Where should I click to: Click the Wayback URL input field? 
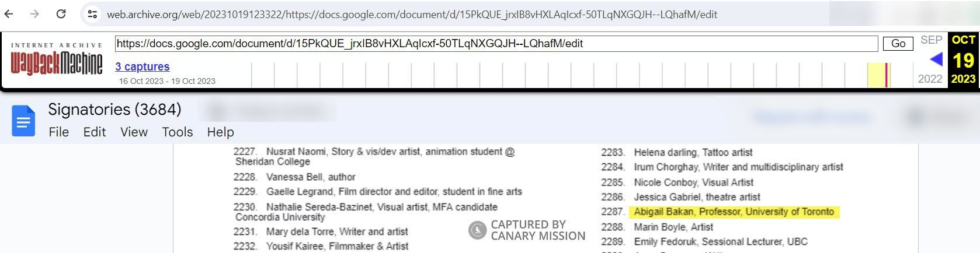[496, 44]
